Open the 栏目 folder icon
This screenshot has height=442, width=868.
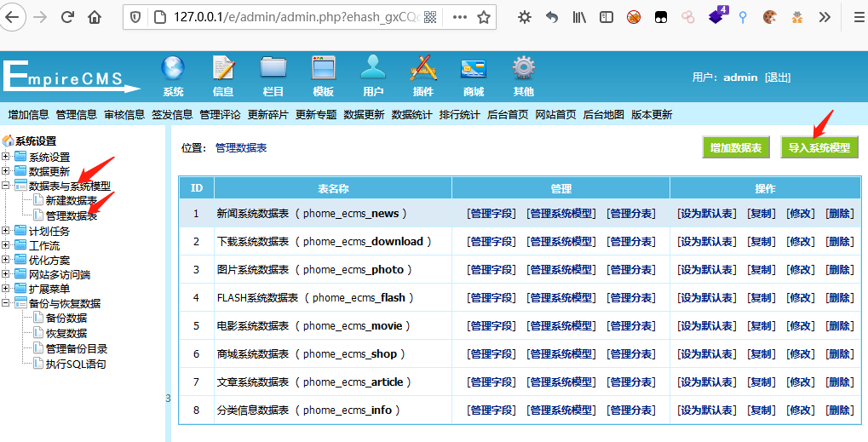(273, 69)
